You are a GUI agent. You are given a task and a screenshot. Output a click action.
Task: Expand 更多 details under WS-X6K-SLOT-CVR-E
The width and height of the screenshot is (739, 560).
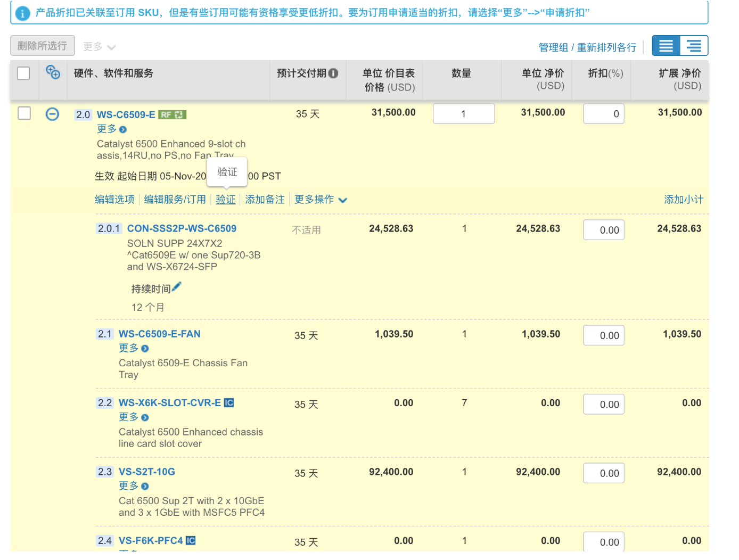click(x=128, y=417)
